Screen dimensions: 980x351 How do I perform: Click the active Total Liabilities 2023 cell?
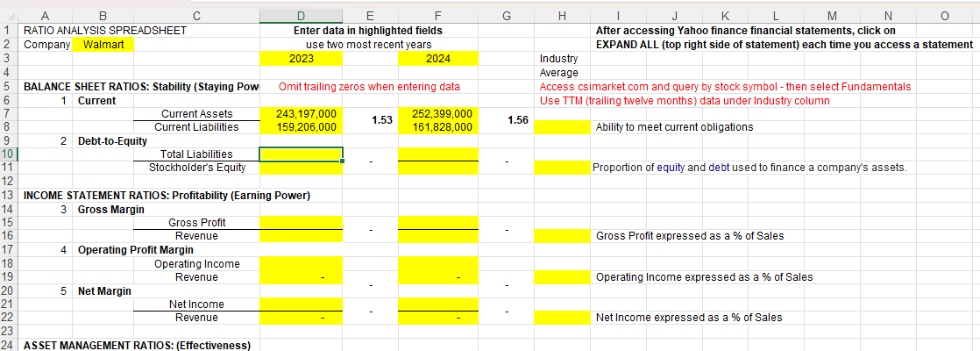tap(302, 154)
